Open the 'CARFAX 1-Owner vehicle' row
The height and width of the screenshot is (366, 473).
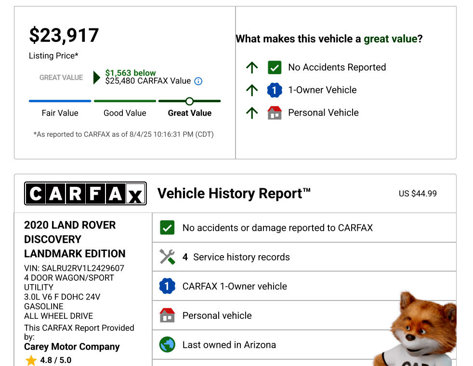click(304, 286)
